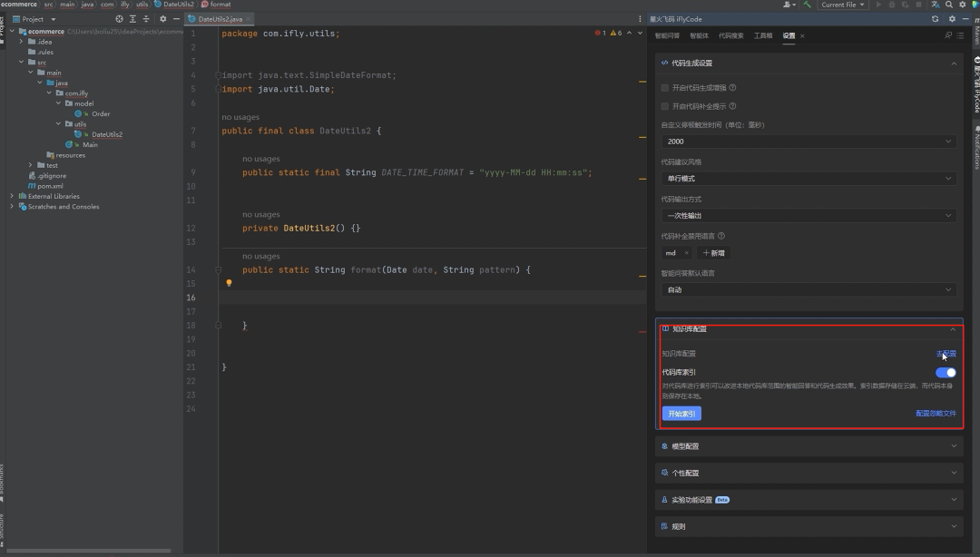
Task: Enable 开启代码补全提示 checkbox
Action: point(665,106)
